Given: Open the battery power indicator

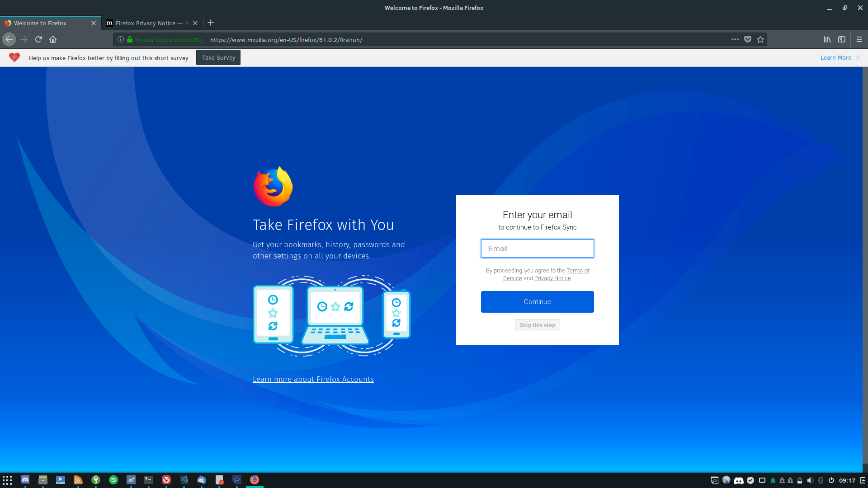Looking at the screenshot, I should pos(800,480).
